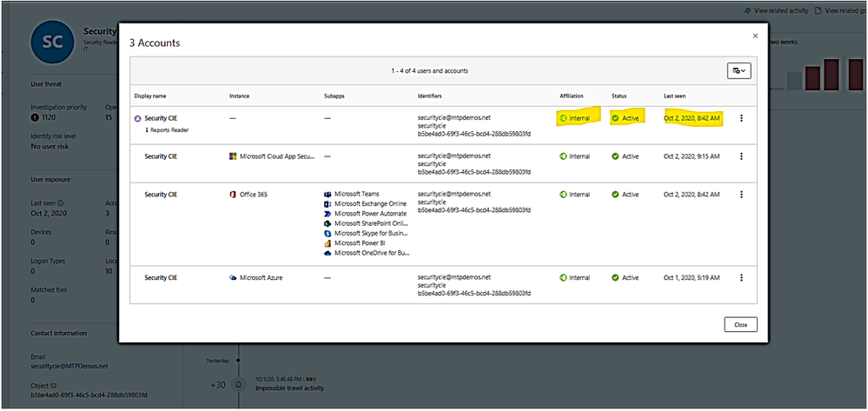Click the Internal icon in the Office 365 row

pos(564,195)
